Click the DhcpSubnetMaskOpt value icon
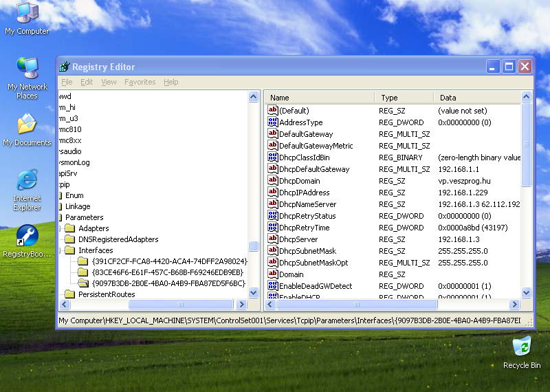The image size is (550, 392). [272, 262]
